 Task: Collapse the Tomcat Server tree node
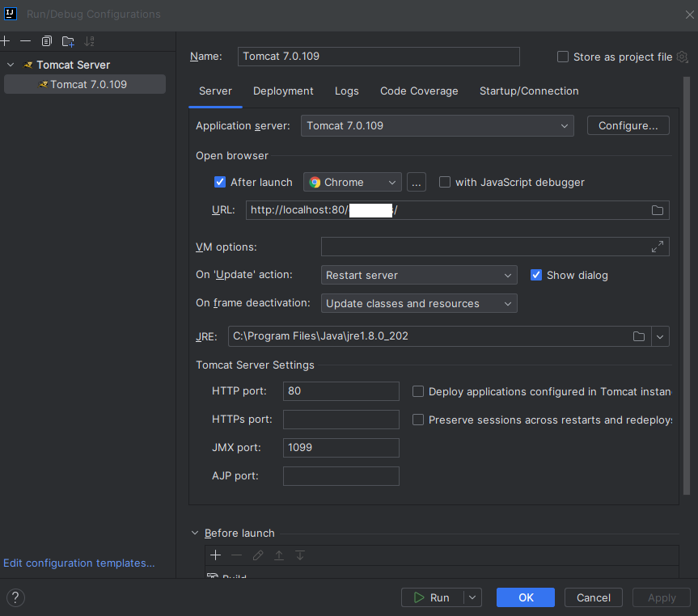11,65
